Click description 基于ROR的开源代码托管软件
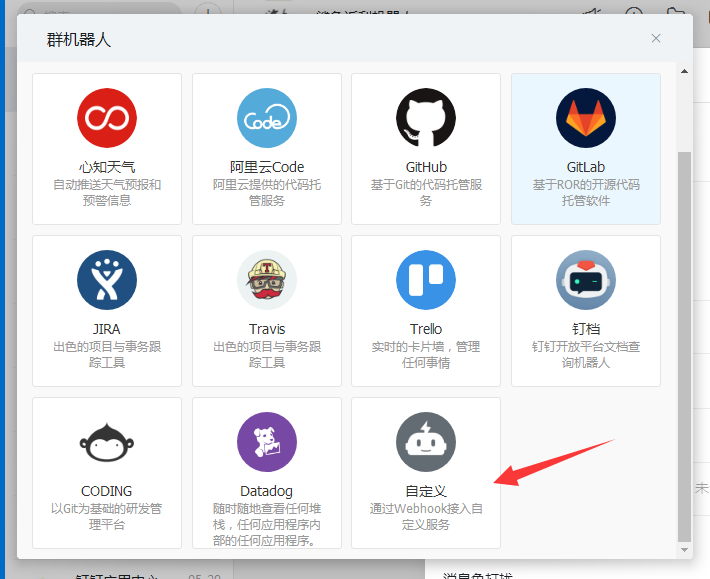This screenshot has width=710, height=579. (586, 192)
